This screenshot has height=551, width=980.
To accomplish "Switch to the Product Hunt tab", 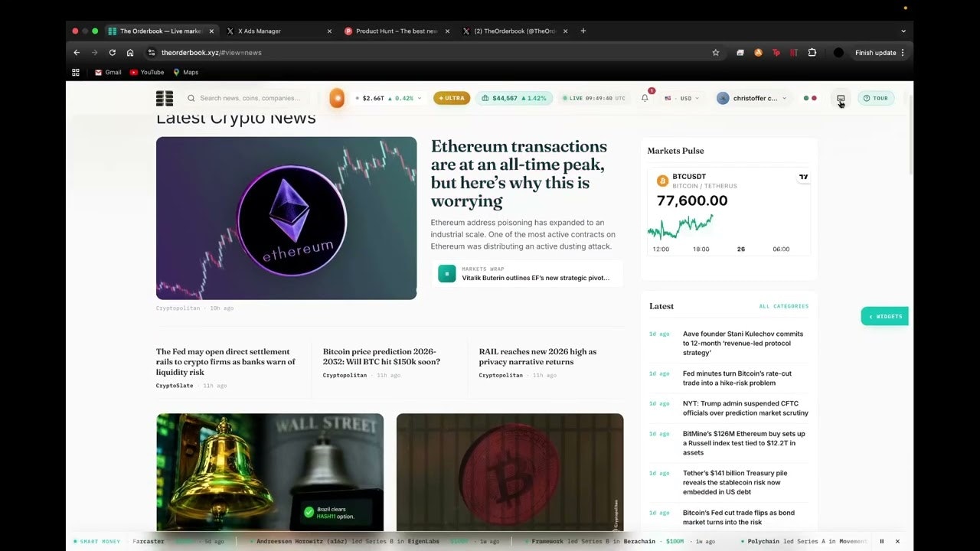I will tap(396, 31).
